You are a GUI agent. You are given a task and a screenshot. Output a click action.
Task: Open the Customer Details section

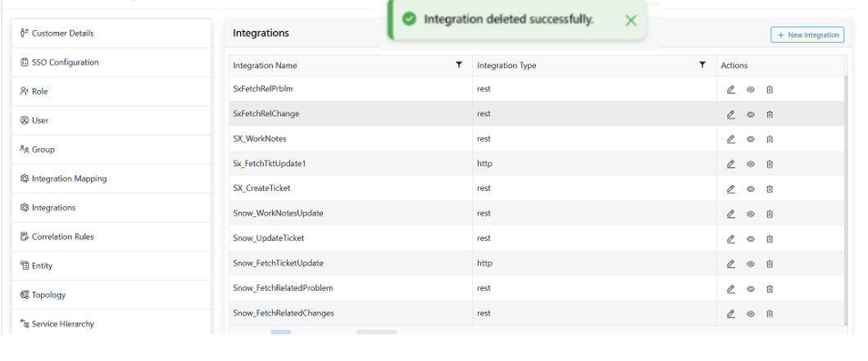pos(63,34)
